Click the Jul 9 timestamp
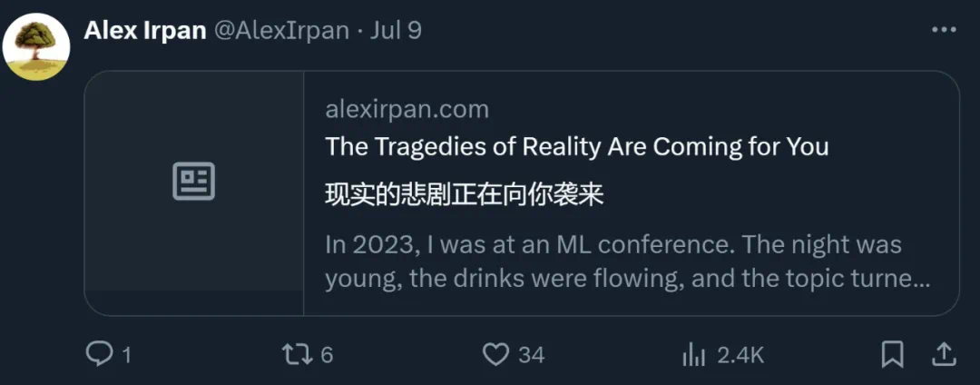 click(397, 30)
